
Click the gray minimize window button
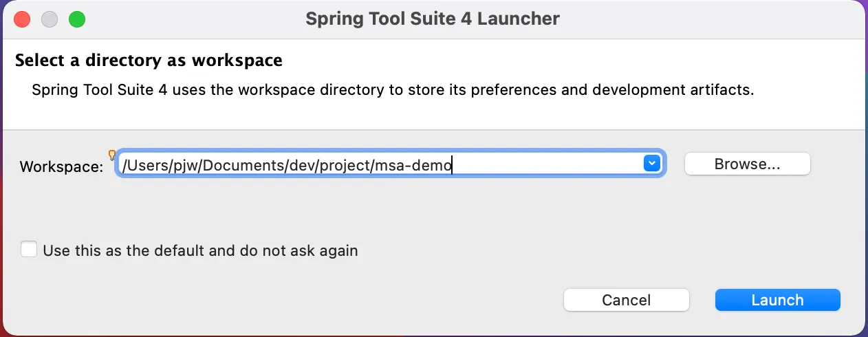pos(50,19)
